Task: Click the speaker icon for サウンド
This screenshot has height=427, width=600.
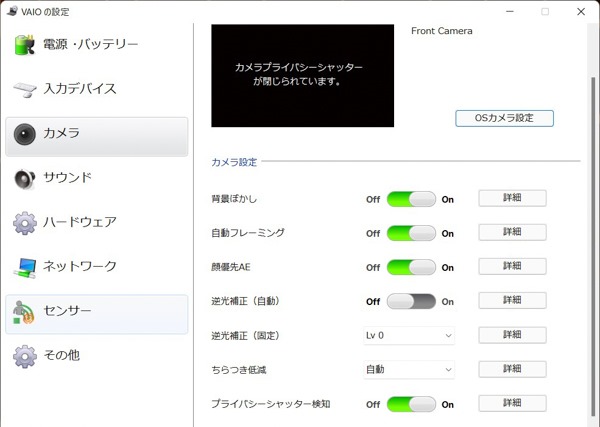Action: tap(25, 179)
